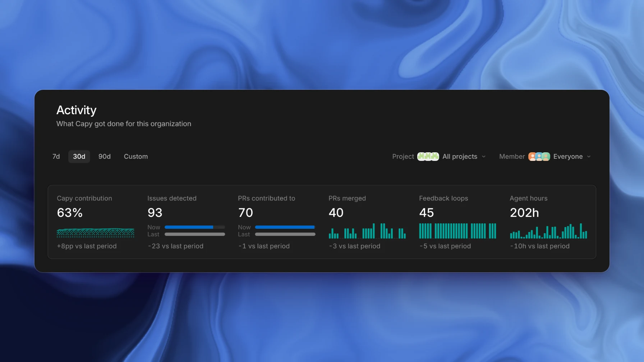Click the Activity heading

point(76,110)
